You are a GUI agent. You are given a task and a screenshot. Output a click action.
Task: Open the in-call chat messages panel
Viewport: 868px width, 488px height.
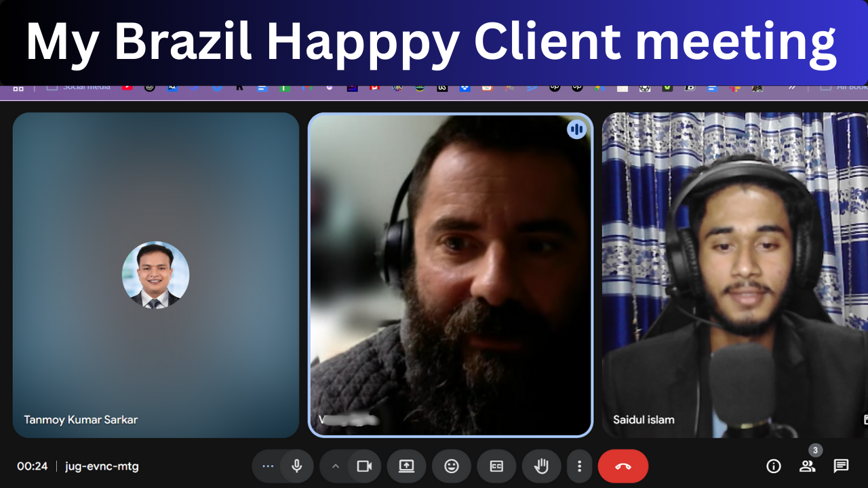click(x=841, y=466)
